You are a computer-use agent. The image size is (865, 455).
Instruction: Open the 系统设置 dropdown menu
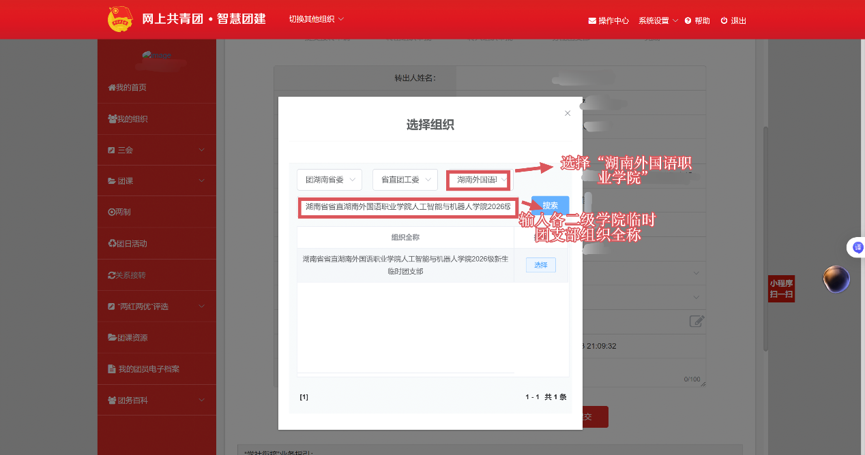658,21
